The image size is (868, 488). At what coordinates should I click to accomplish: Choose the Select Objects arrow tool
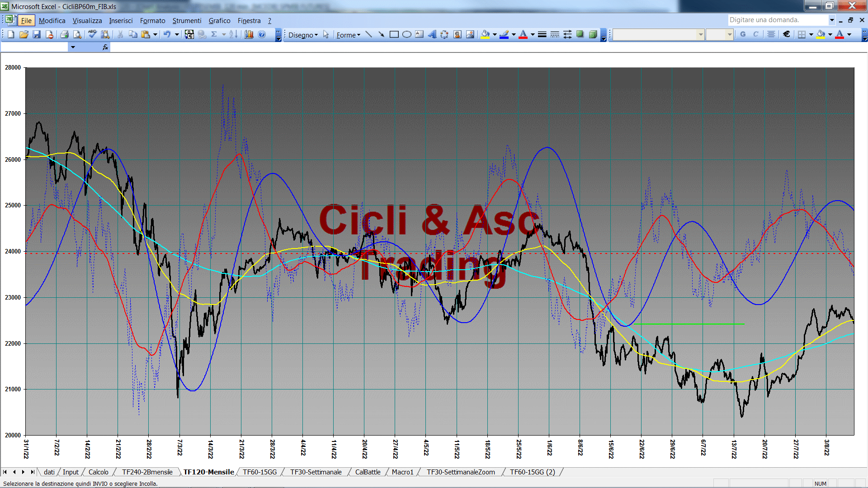[326, 34]
